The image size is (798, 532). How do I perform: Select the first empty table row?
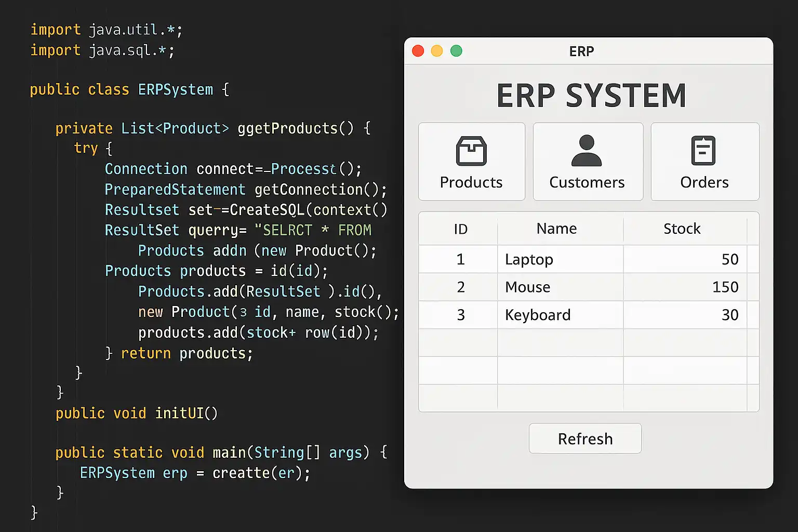(588, 343)
